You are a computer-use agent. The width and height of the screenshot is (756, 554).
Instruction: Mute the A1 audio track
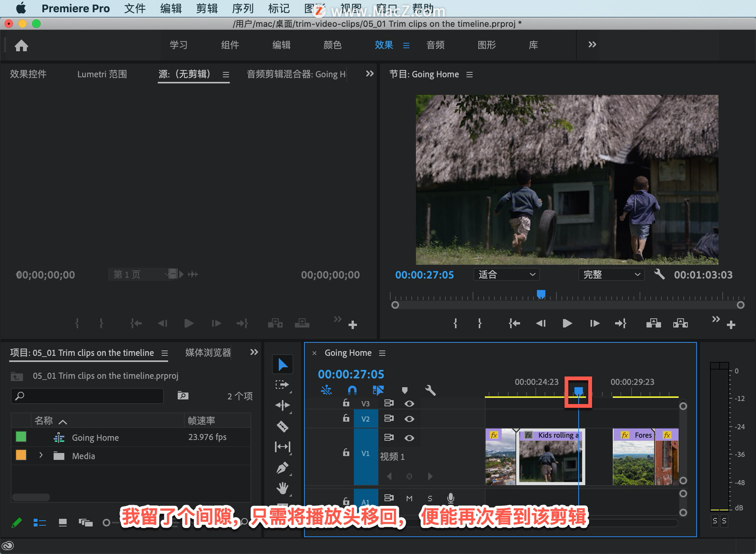pyautogui.click(x=409, y=499)
